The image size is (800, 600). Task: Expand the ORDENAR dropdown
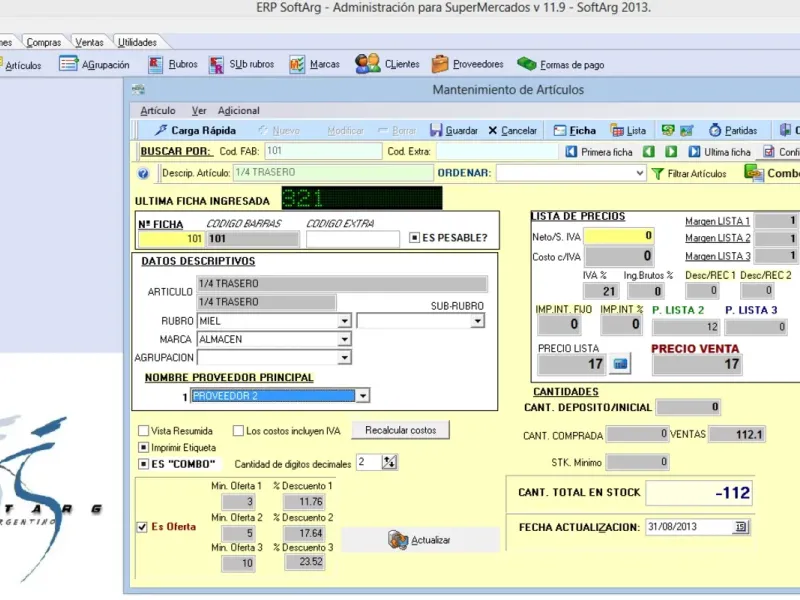[640, 173]
